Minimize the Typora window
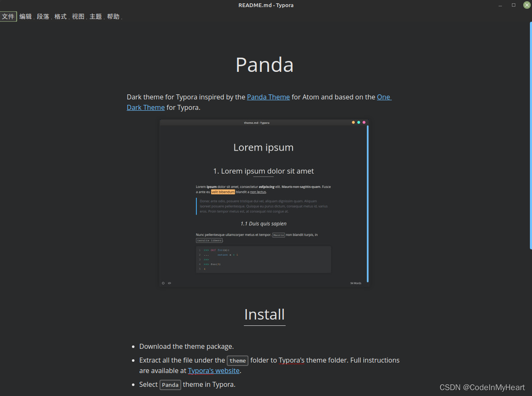The width and height of the screenshot is (532, 396). (x=500, y=5)
